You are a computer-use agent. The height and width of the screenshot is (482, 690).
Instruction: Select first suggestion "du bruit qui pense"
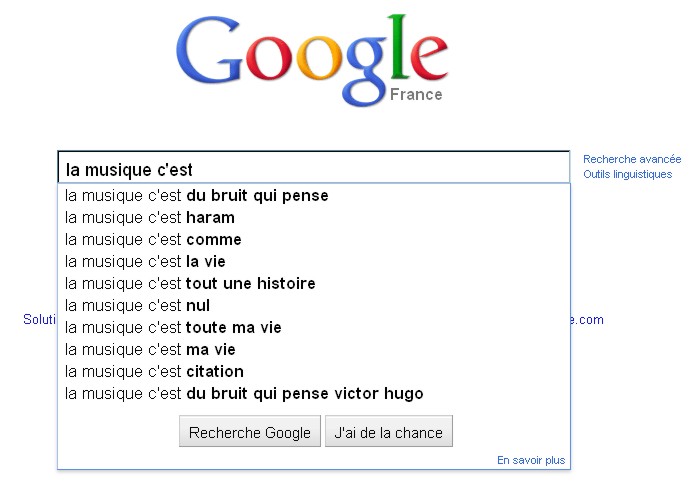pos(197,196)
